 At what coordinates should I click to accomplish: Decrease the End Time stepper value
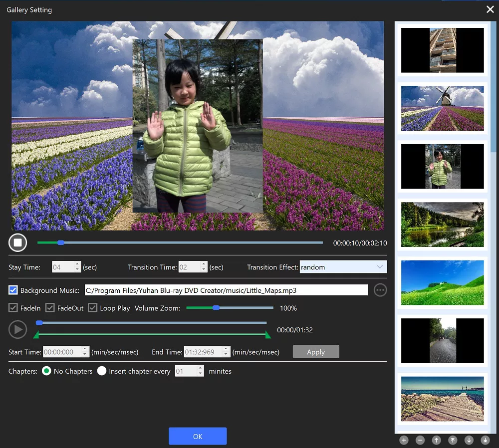coord(226,355)
